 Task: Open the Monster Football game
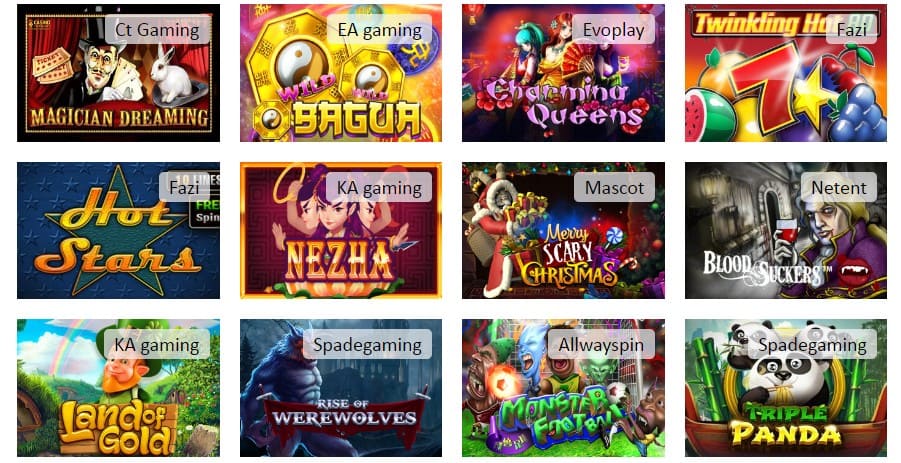click(563, 388)
